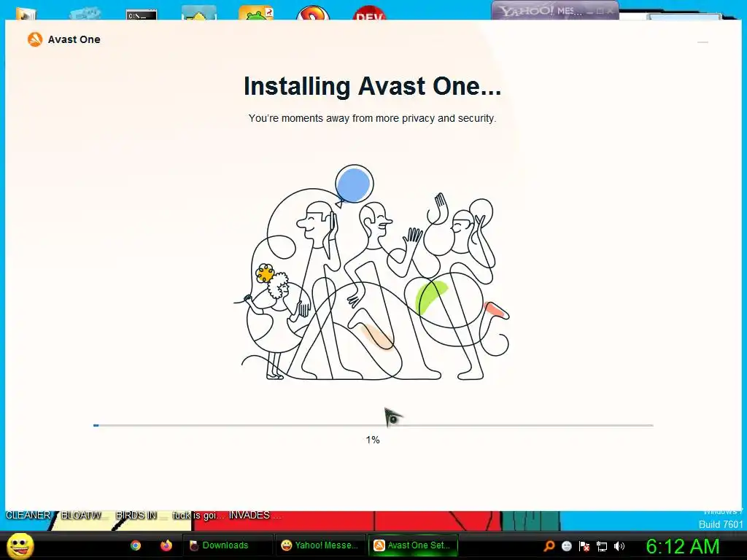Select the Avast One Setup taskbar button
This screenshot has width=747, height=560.
[x=413, y=545]
